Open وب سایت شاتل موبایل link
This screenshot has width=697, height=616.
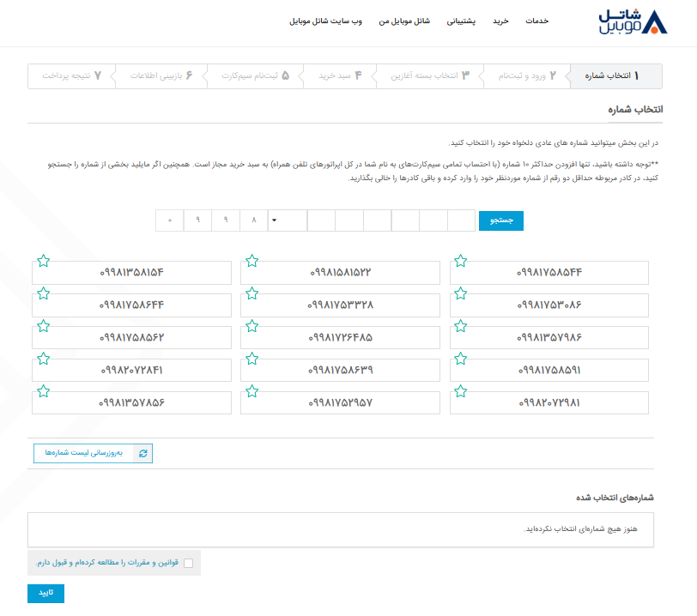(326, 21)
